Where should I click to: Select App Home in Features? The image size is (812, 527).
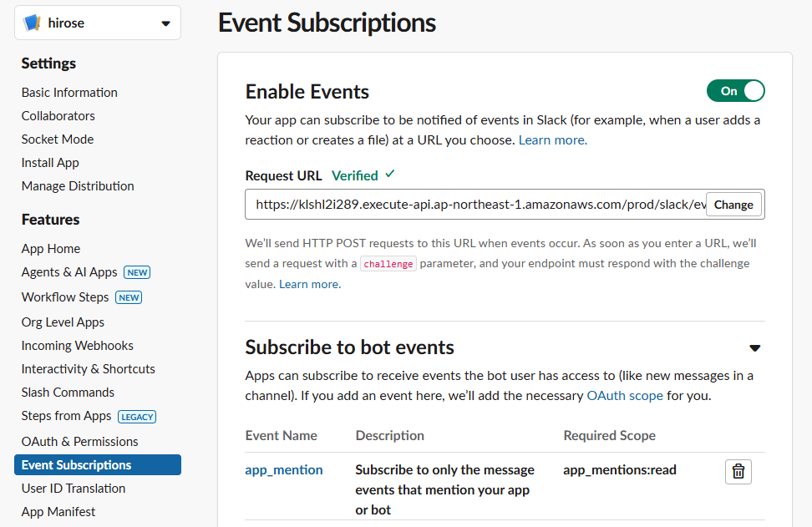click(x=51, y=249)
